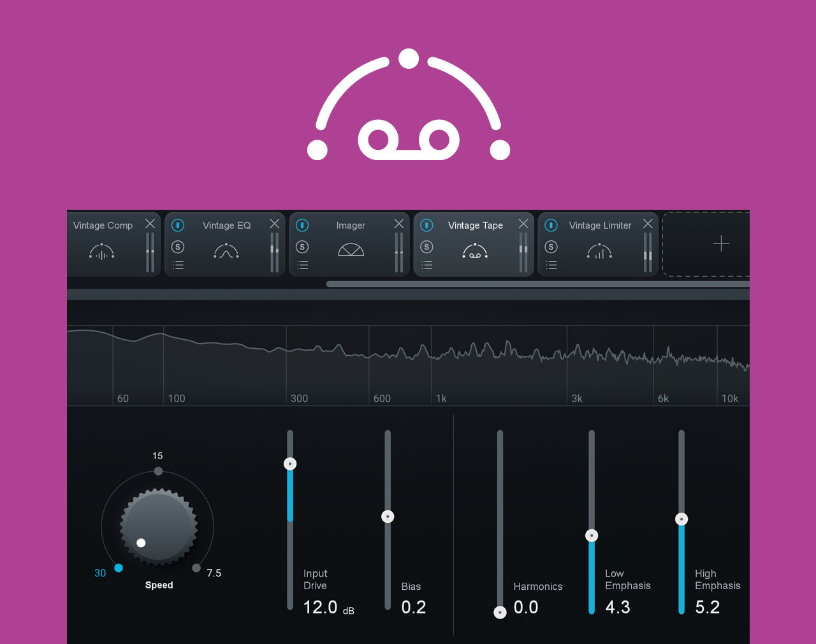Set tape speed to 30 ips

pyautogui.click(x=119, y=567)
